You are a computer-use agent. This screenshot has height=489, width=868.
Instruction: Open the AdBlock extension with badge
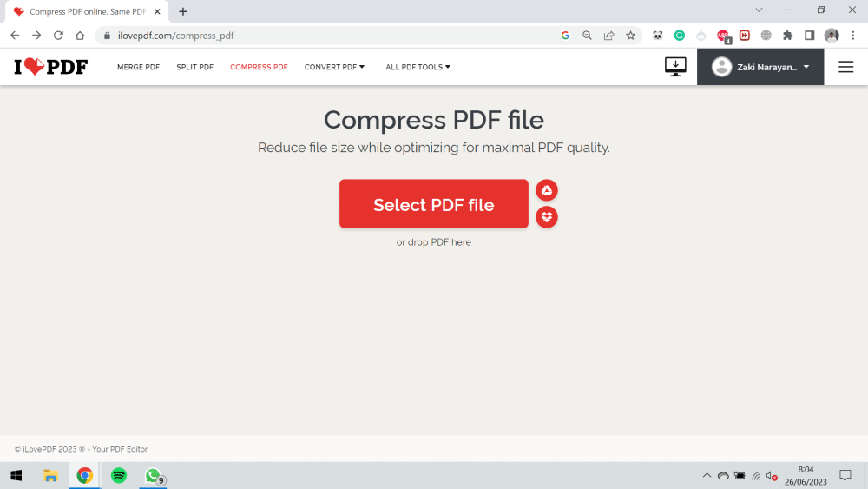[x=723, y=36]
